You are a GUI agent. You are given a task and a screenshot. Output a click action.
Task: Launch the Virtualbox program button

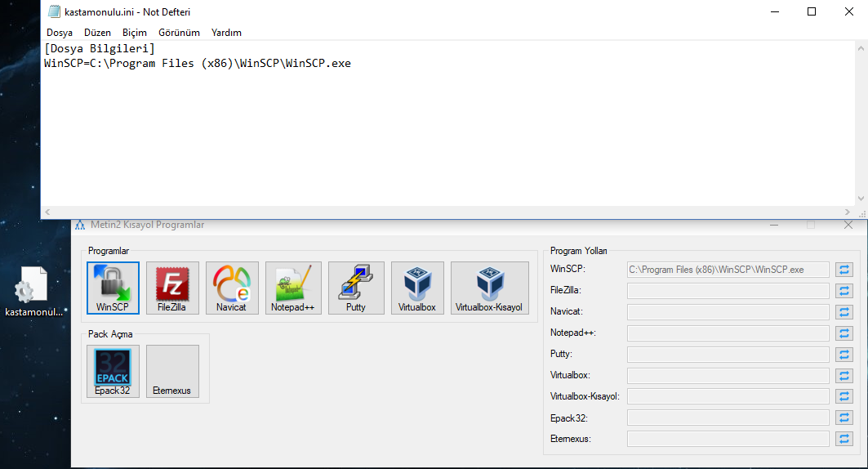pos(417,288)
